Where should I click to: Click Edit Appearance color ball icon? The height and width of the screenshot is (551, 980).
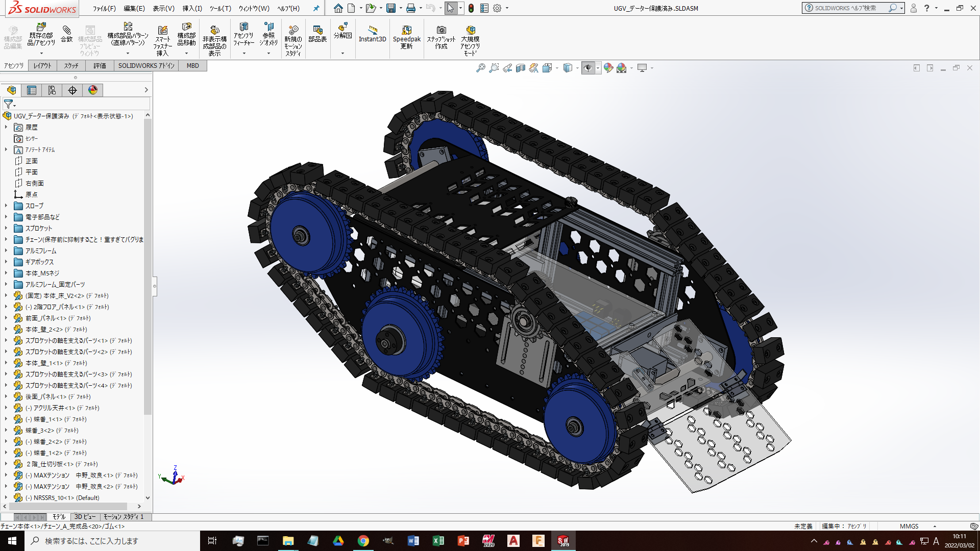[608, 68]
